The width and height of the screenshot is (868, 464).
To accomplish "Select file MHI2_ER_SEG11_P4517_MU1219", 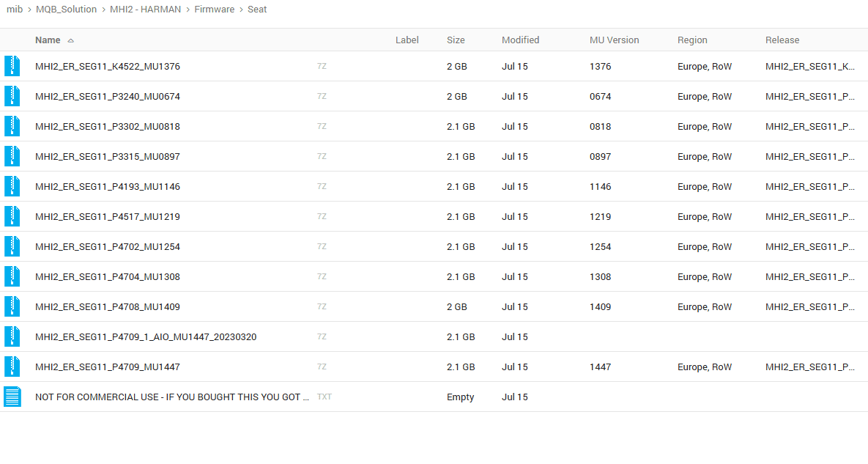I will 108,216.
